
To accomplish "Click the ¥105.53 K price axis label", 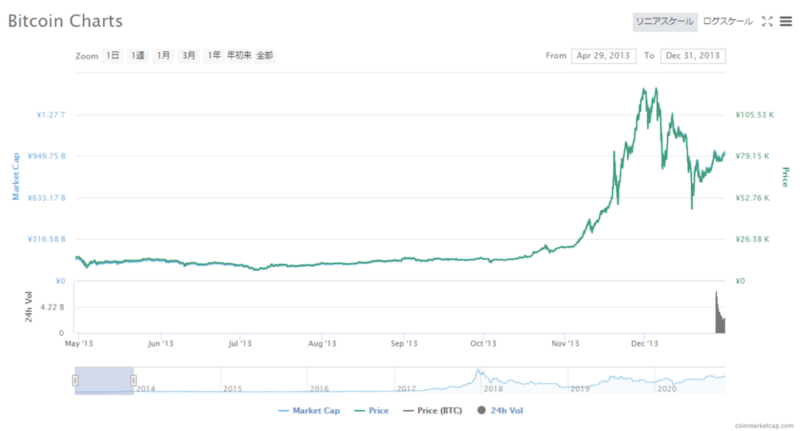I will [x=755, y=115].
